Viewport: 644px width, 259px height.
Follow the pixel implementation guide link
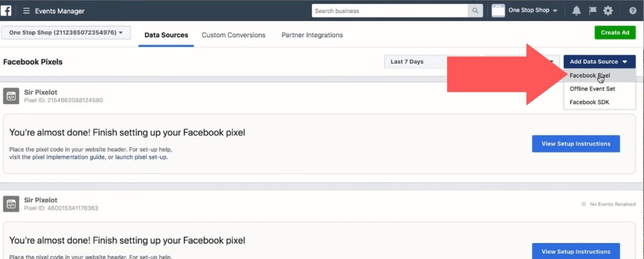pos(68,157)
